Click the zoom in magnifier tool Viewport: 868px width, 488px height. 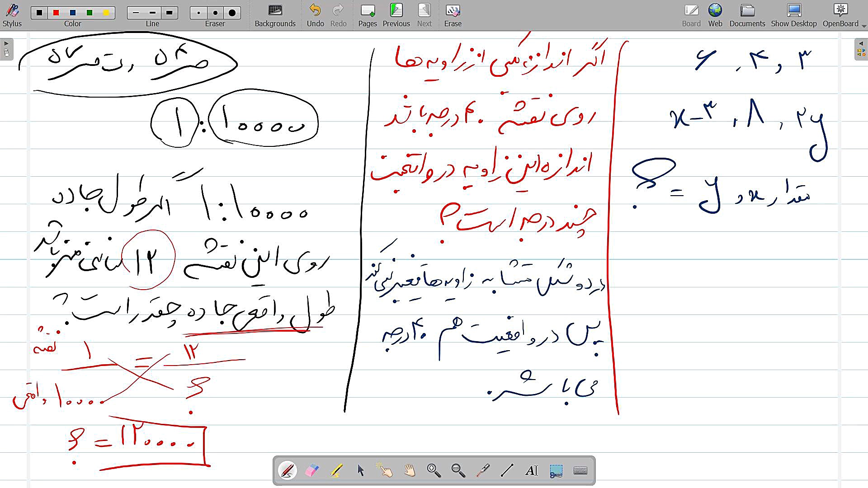tap(434, 471)
